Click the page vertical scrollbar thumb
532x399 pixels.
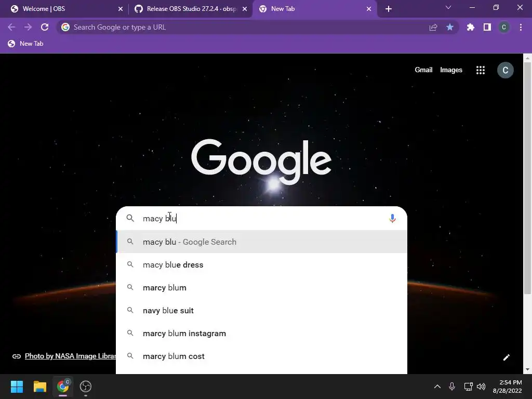(x=528, y=177)
